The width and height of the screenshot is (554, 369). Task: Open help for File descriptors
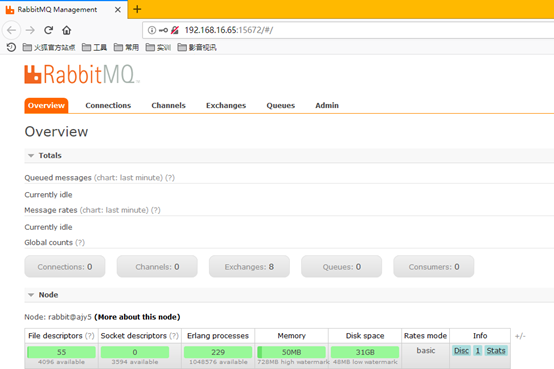(90, 336)
